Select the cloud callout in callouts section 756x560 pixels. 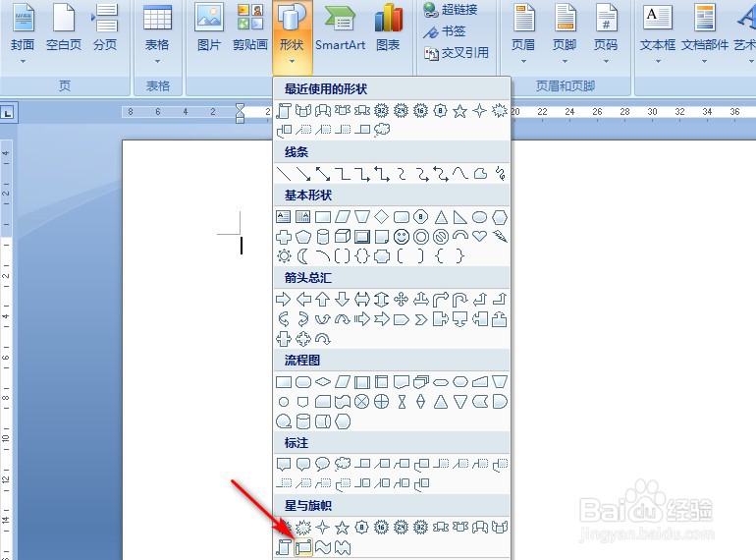click(343, 464)
